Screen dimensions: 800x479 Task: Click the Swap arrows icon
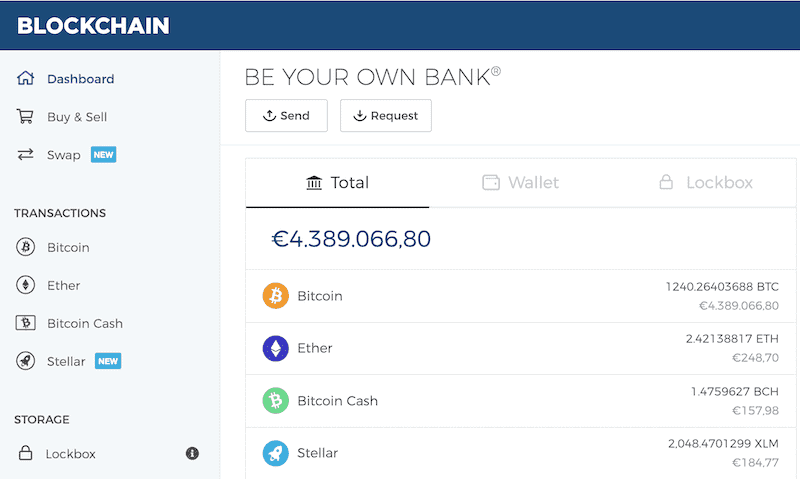click(x=25, y=154)
